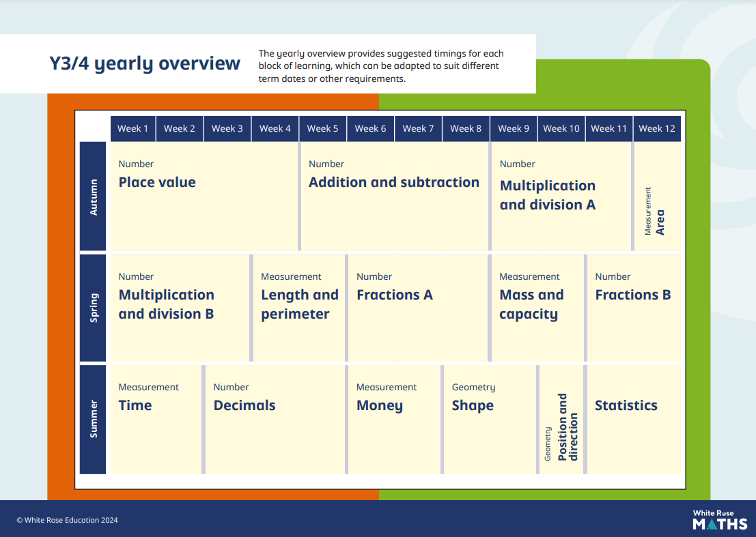
Task: Click the Statistics block
Action: point(633,419)
